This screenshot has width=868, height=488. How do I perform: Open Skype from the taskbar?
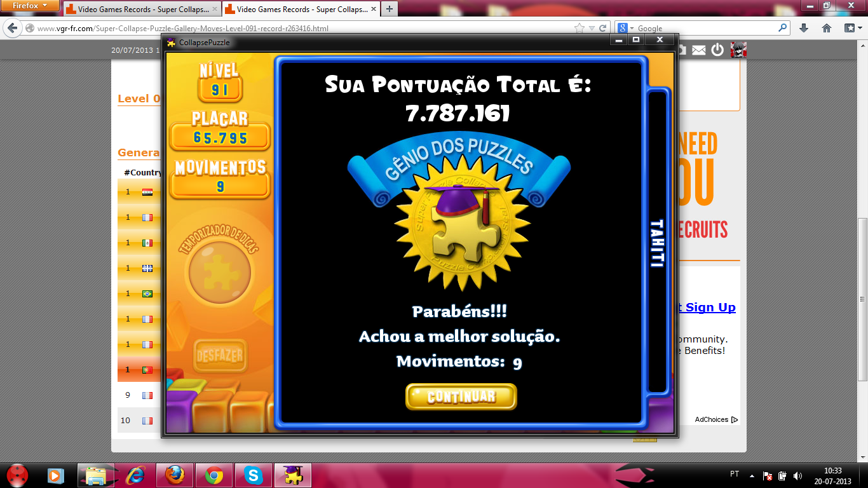click(x=254, y=475)
